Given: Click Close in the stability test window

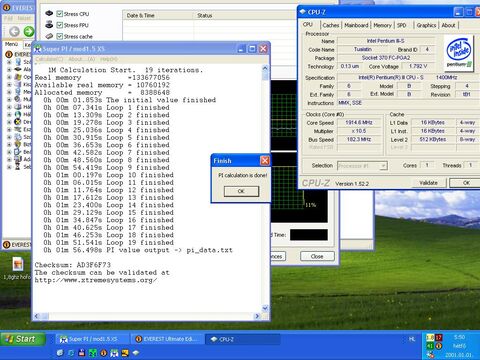Looking at the screenshot, I should [x=317, y=256].
